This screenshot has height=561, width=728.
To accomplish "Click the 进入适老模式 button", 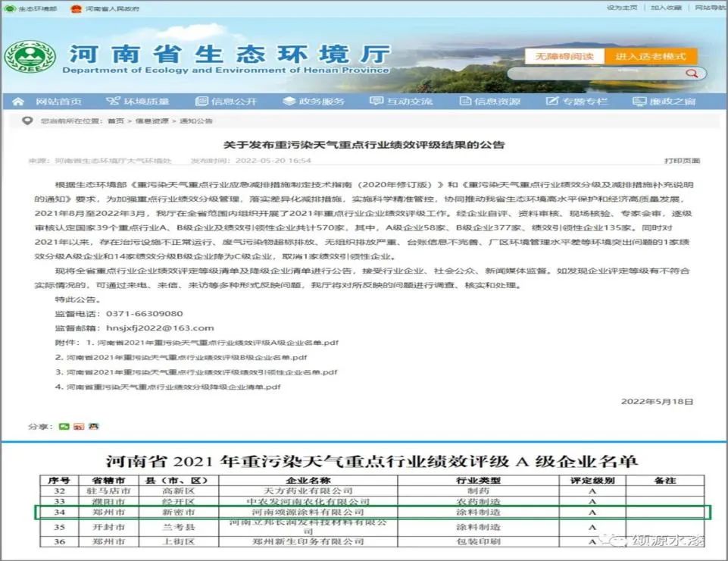I will click(x=651, y=56).
